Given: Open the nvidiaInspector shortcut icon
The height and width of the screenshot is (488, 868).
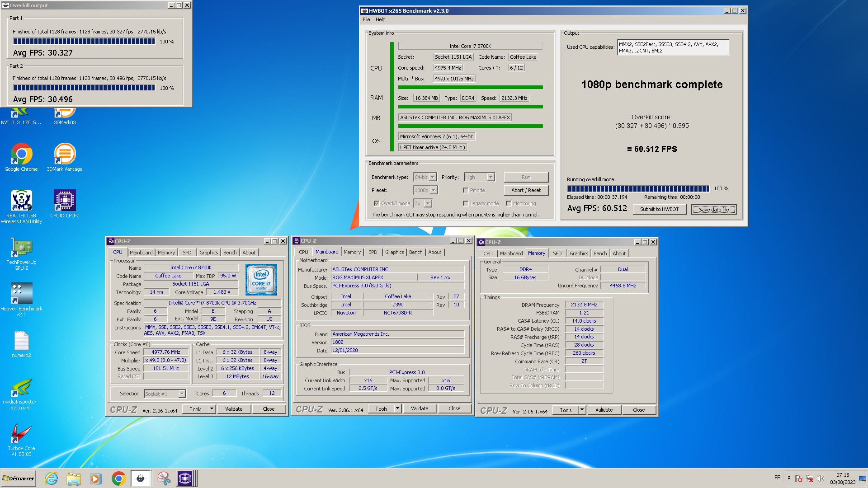Looking at the screenshot, I should pos(21,394).
